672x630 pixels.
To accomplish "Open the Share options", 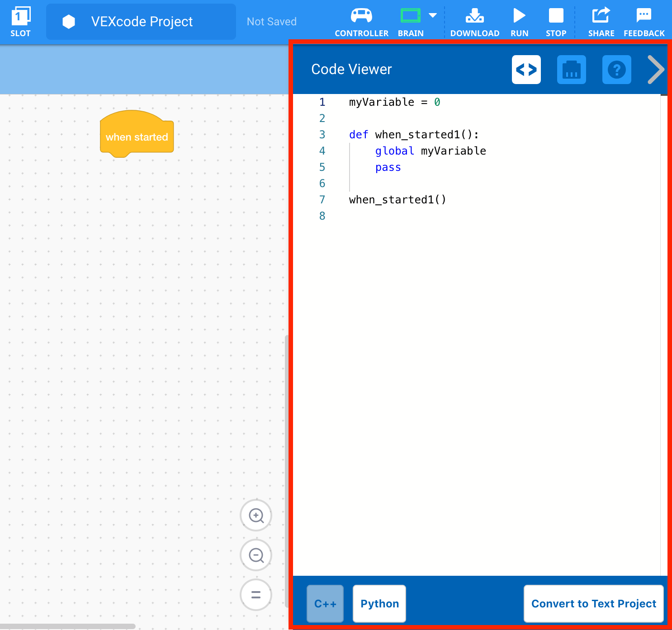I will (601, 19).
